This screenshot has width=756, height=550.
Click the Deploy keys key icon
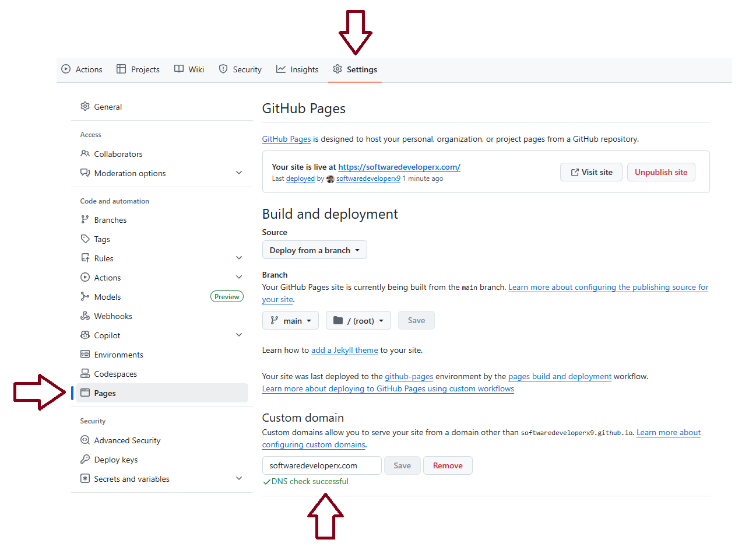(x=85, y=460)
